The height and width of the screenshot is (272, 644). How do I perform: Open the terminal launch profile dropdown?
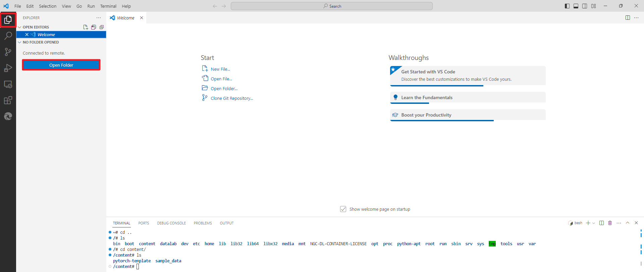594,223
